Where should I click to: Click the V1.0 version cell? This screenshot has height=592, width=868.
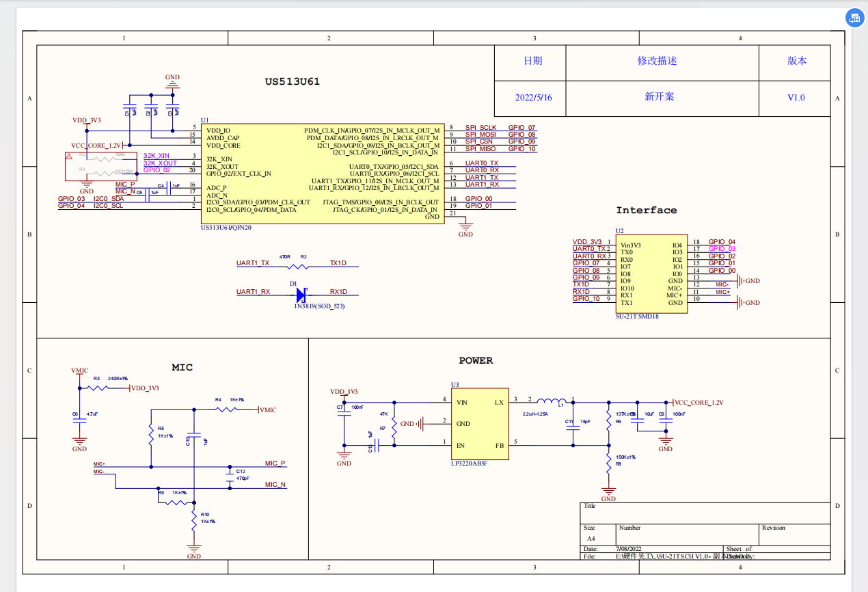[x=796, y=97]
